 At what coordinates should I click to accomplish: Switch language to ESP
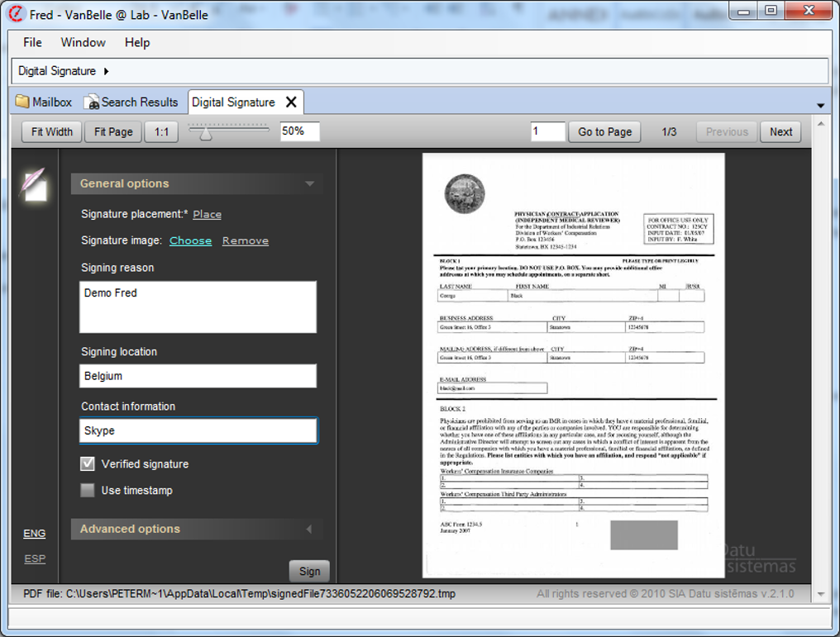[x=35, y=559]
